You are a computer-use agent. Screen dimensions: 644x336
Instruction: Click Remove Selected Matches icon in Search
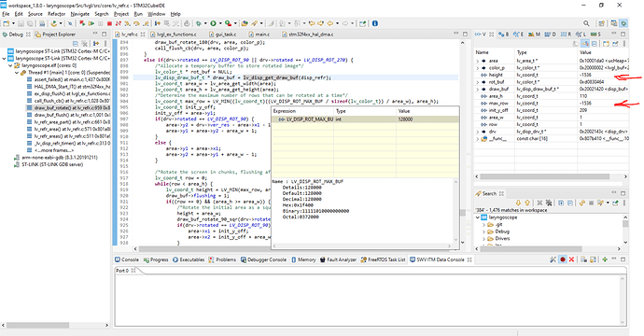tap(539, 203)
